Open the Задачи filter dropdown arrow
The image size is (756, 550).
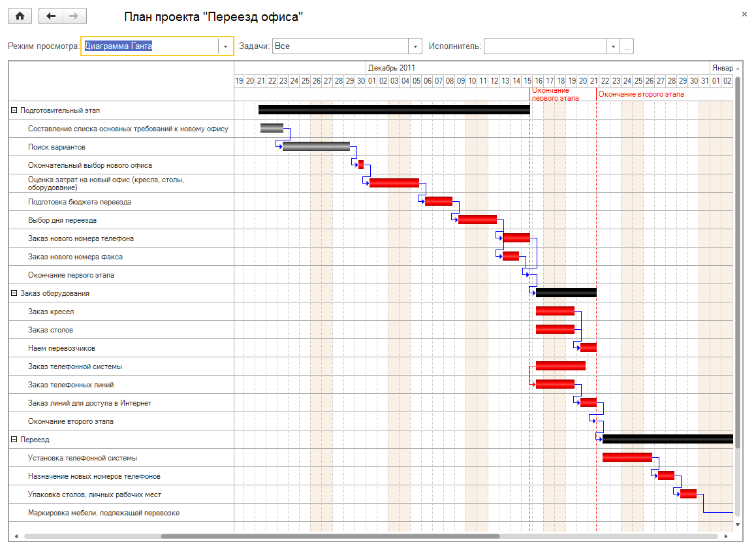click(x=415, y=46)
